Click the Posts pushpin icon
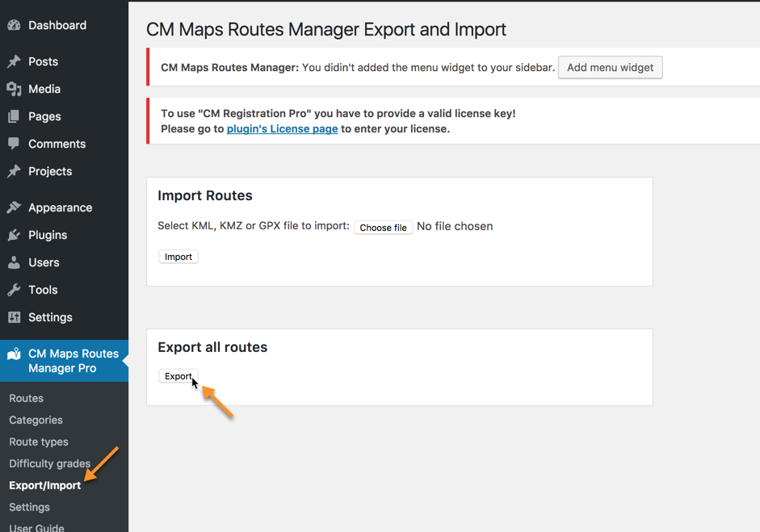 (14, 61)
